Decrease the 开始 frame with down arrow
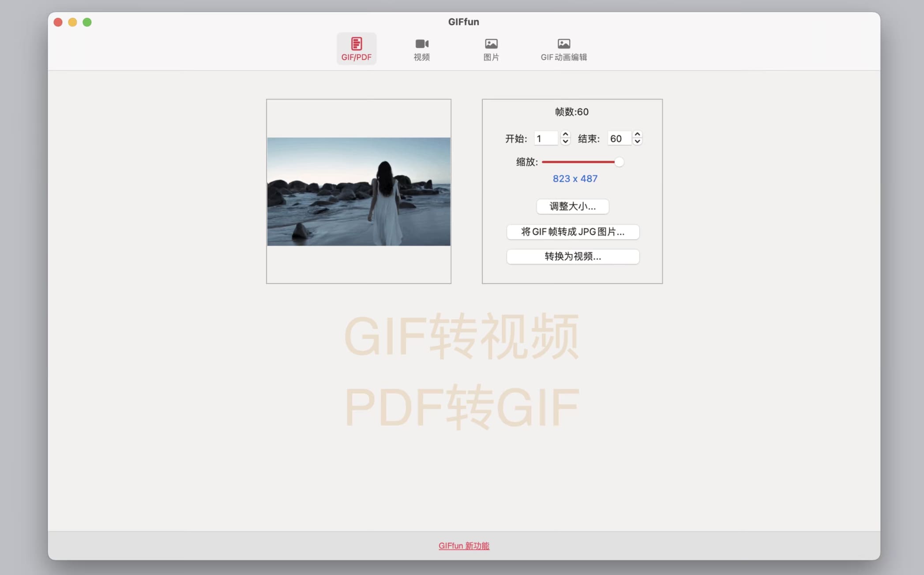The width and height of the screenshot is (924, 575). click(565, 142)
